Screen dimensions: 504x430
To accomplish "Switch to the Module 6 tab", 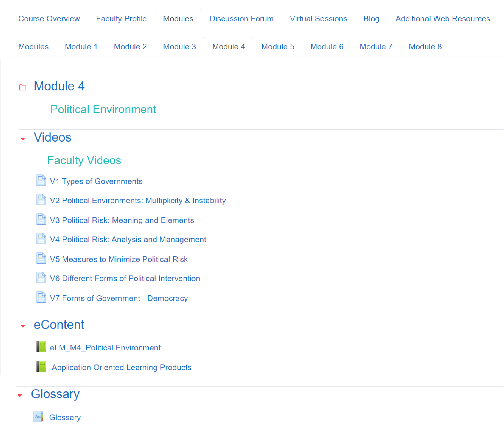I will (327, 47).
